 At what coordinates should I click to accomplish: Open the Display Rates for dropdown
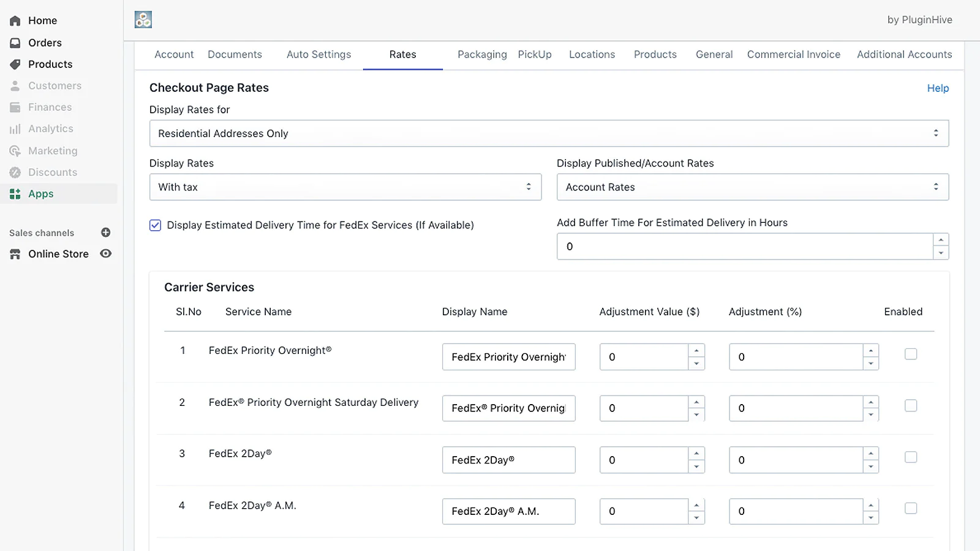point(549,133)
